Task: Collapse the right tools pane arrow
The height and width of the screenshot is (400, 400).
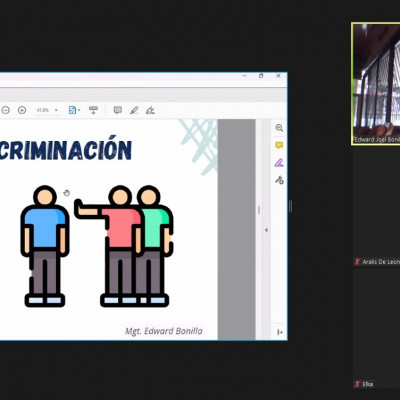Action: click(x=266, y=230)
